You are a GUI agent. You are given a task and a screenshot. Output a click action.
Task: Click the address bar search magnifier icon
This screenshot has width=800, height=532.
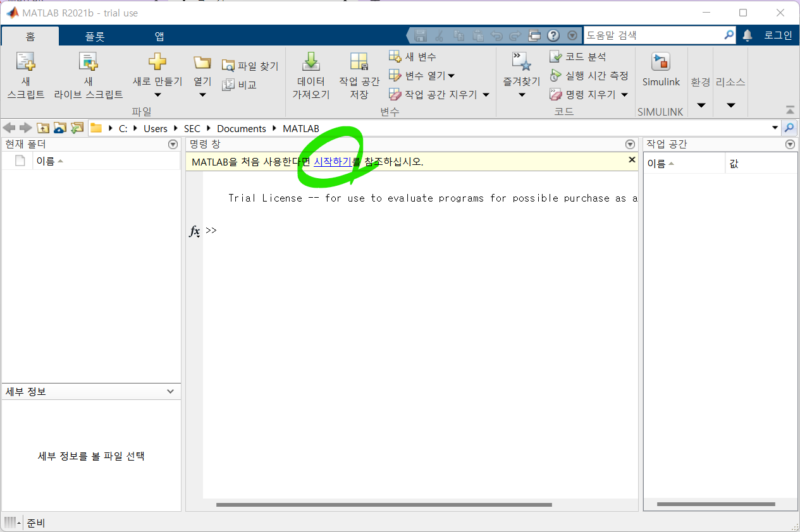tap(789, 128)
